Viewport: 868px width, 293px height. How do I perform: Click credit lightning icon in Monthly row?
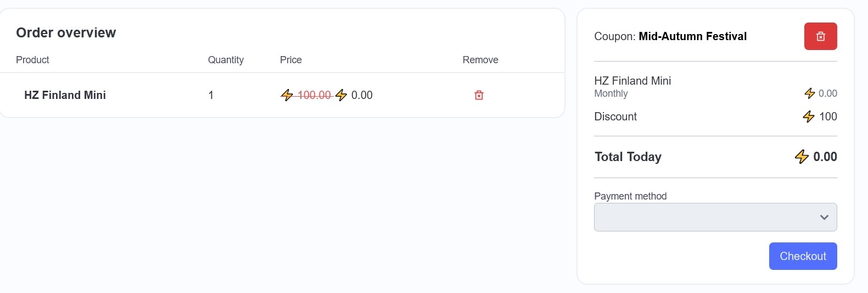[x=809, y=93]
